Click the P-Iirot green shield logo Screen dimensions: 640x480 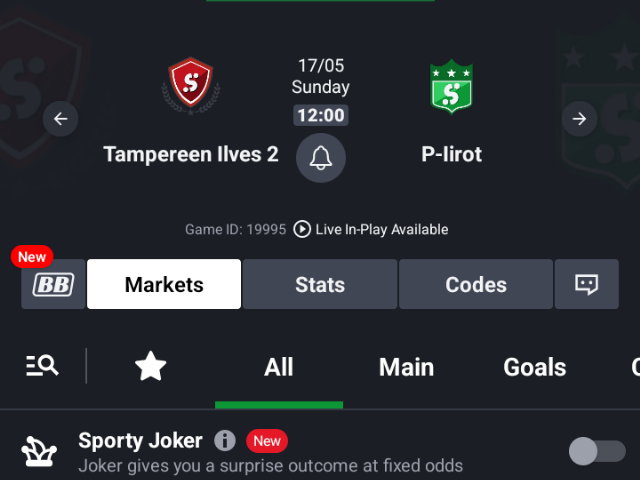point(451,87)
